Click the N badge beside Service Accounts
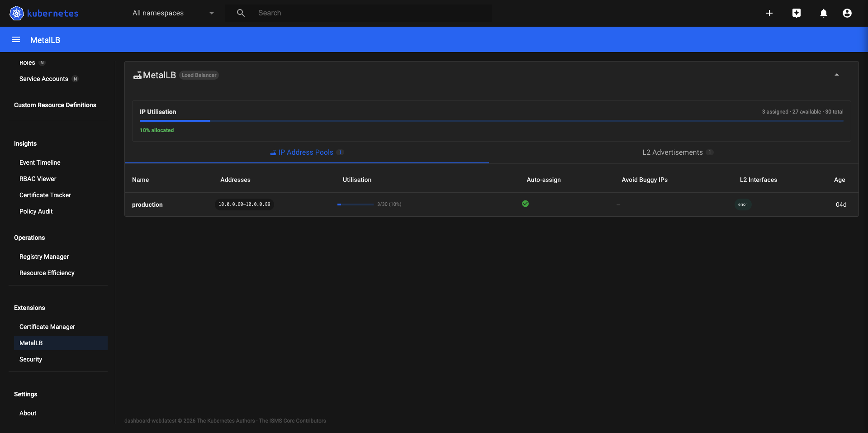 click(x=76, y=79)
